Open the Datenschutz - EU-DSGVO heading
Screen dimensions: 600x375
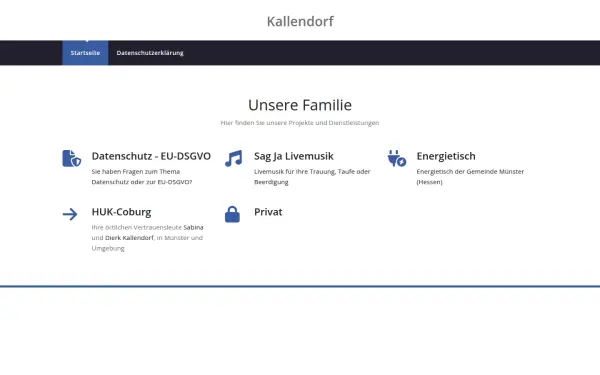pyautogui.click(x=151, y=156)
